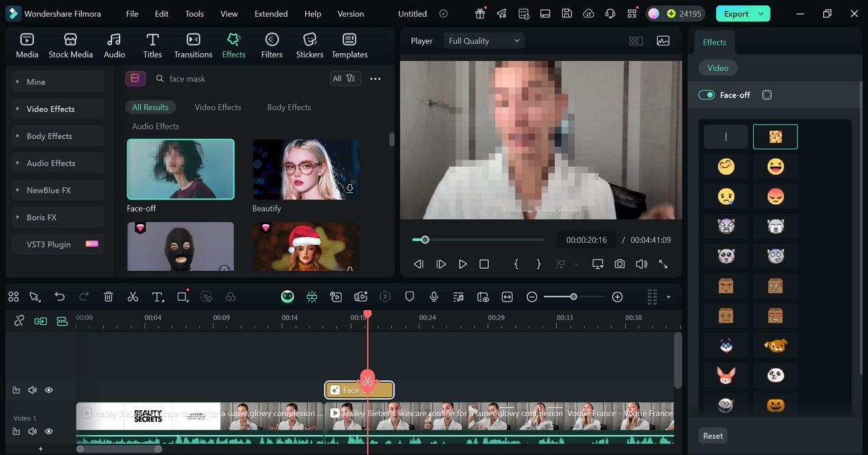Lock the Video 1 track
868x455 pixels.
(x=16, y=432)
